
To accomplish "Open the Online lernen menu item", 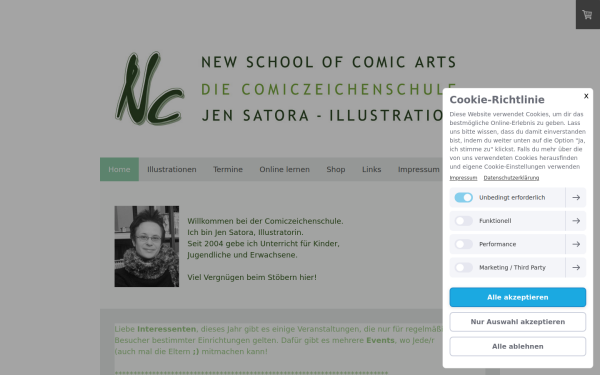I will [x=285, y=169].
